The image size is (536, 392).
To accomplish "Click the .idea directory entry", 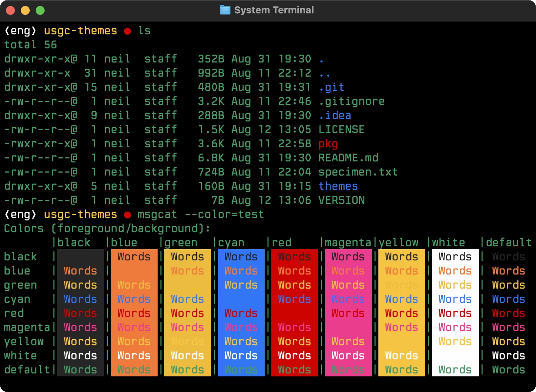I will pyautogui.click(x=335, y=115).
